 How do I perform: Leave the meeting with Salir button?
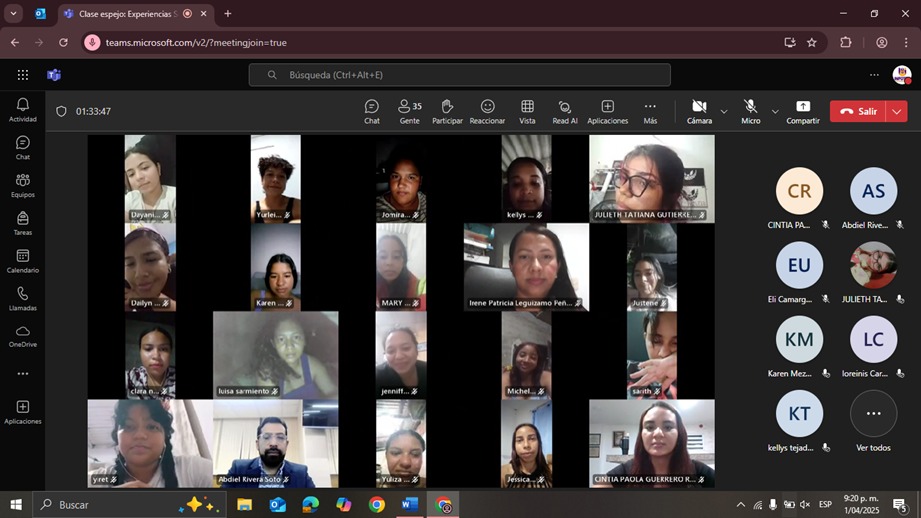(x=858, y=111)
